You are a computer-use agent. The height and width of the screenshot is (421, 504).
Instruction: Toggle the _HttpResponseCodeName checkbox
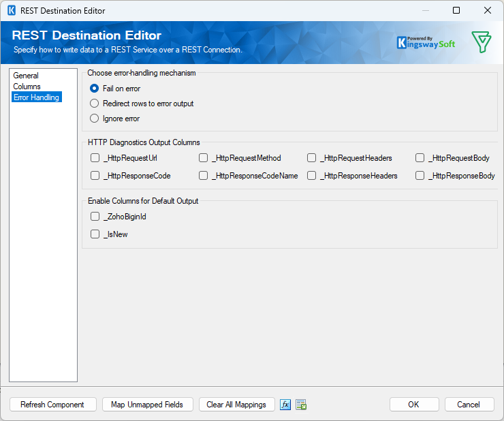tap(249, 176)
